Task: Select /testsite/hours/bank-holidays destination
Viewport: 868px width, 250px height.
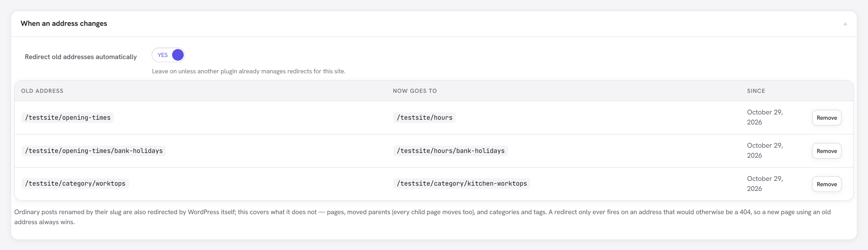Action: [x=451, y=151]
